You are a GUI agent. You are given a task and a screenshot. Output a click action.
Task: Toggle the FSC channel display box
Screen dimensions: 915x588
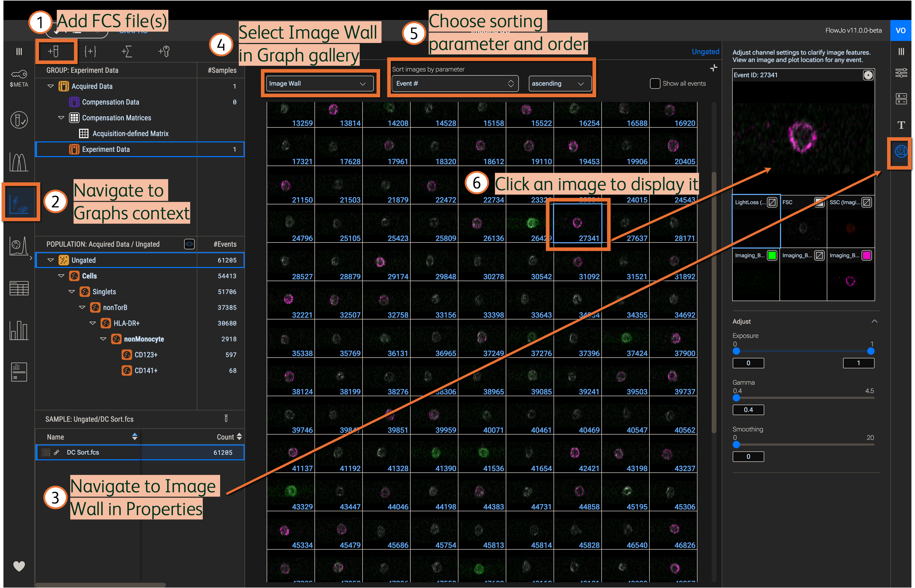click(819, 202)
